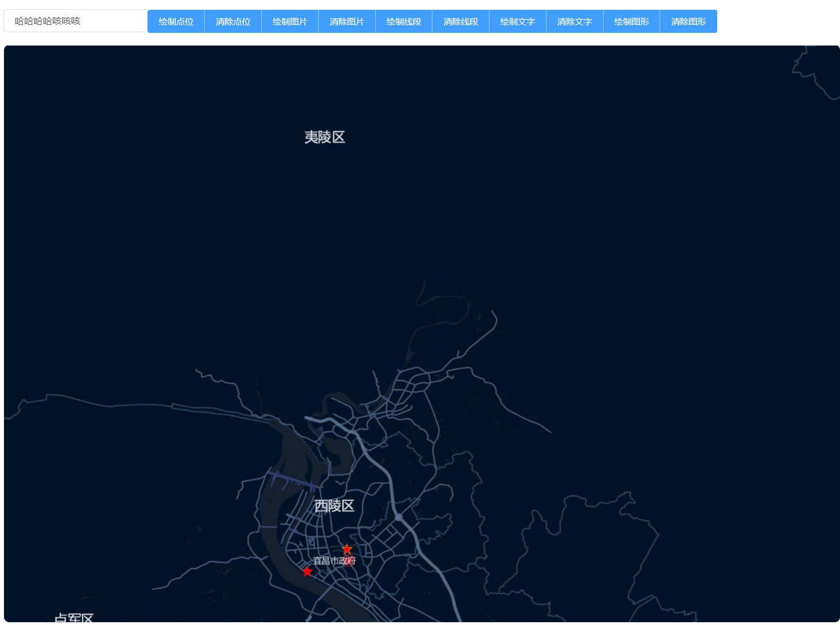Click the 西陵区 district label on map
The height and width of the screenshot is (625, 840).
334,506
